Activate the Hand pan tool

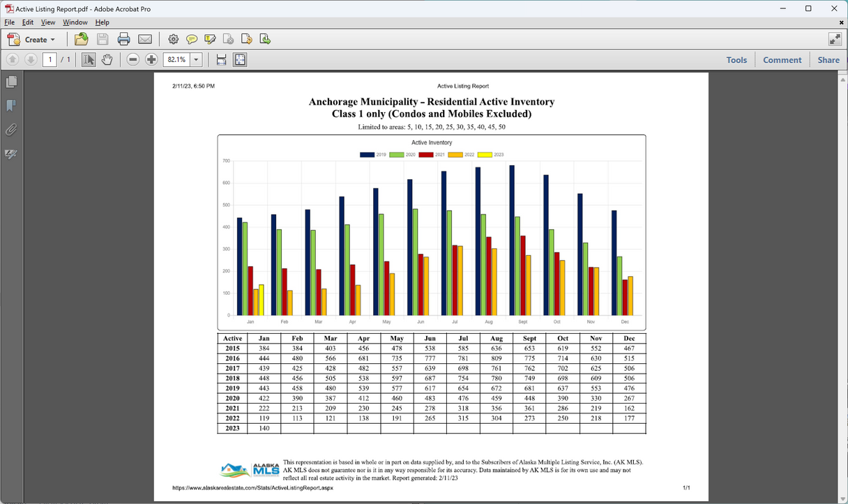pyautogui.click(x=107, y=60)
